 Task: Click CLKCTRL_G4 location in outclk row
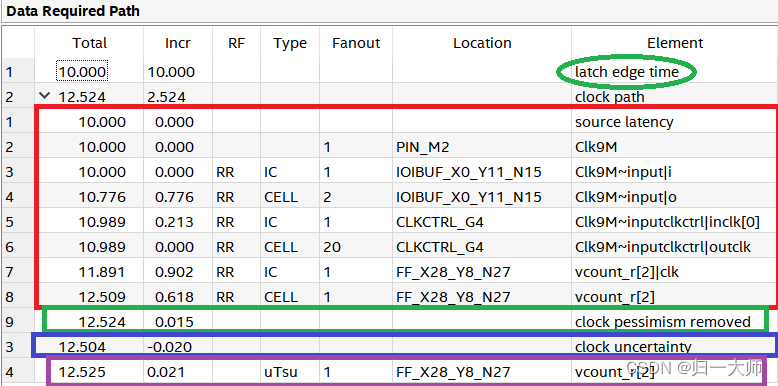440,247
